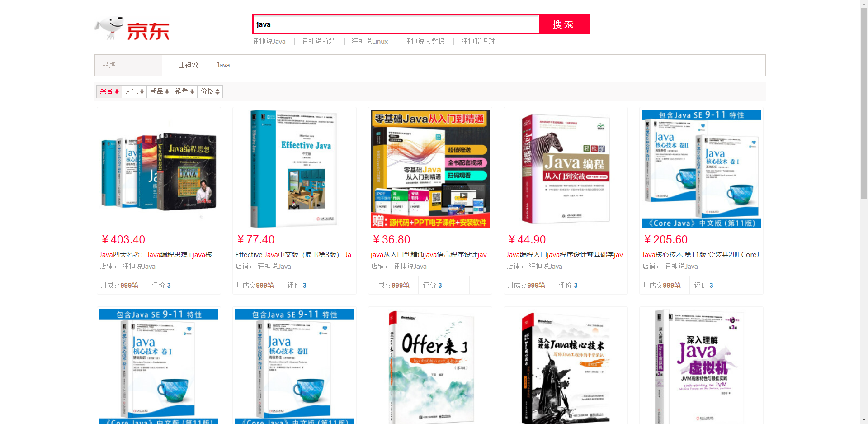Open the Java四大名著 product title link
Image resolution: width=868 pixels, height=424 pixels.
point(156,255)
